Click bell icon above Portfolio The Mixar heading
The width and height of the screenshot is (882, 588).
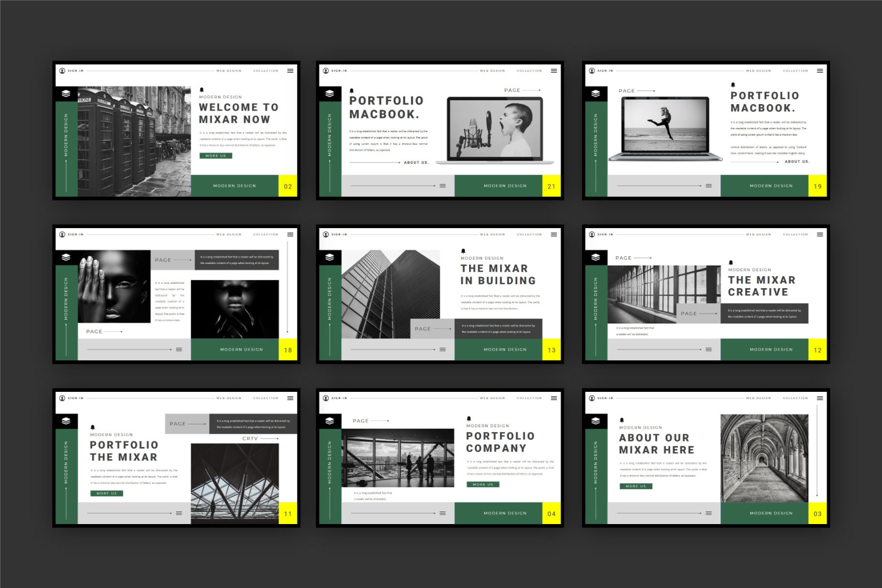(x=93, y=427)
